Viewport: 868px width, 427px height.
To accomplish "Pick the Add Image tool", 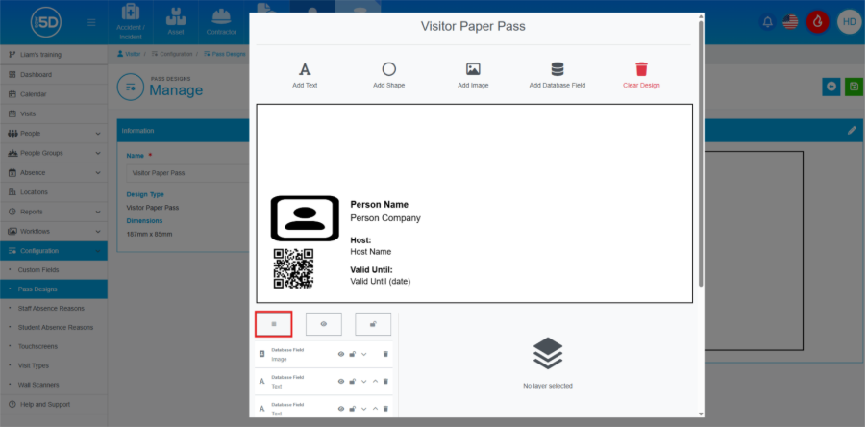I will (x=473, y=75).
